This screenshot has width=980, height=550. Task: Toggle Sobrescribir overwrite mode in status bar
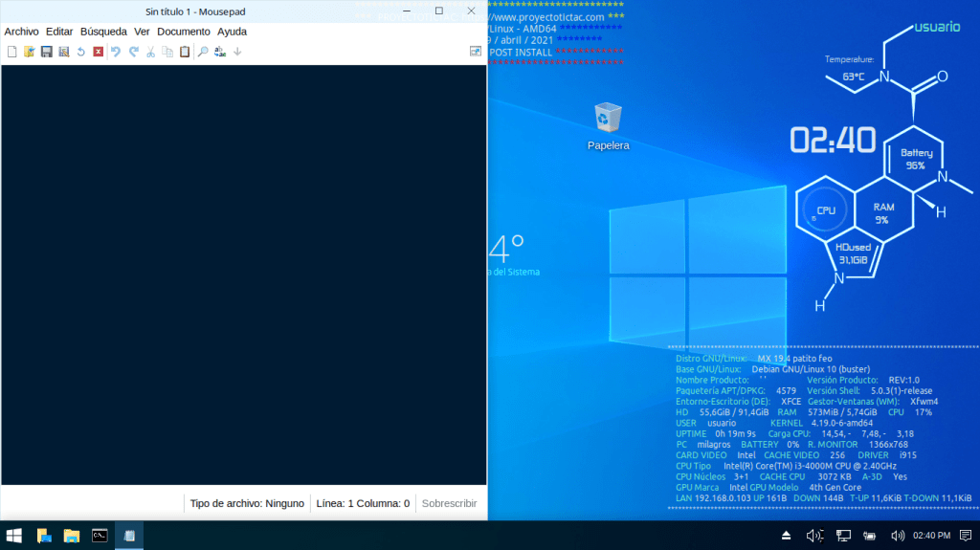click(x=449, y=503)
